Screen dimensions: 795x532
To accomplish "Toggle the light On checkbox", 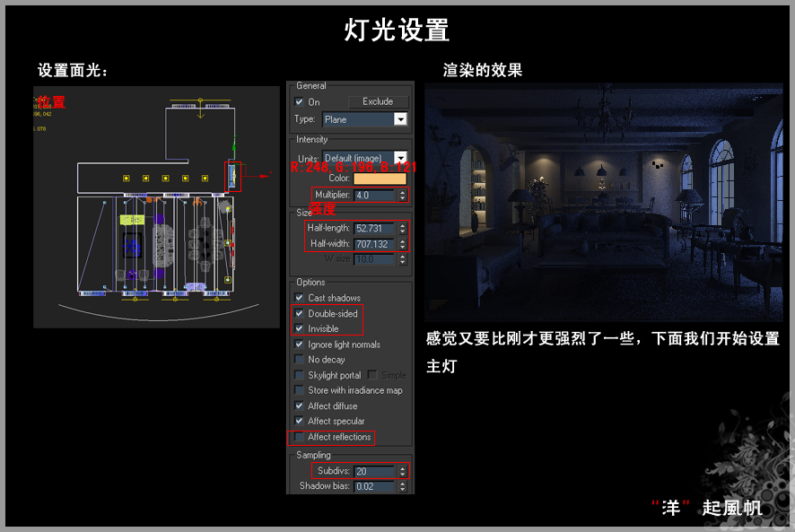I will point(299,102).
